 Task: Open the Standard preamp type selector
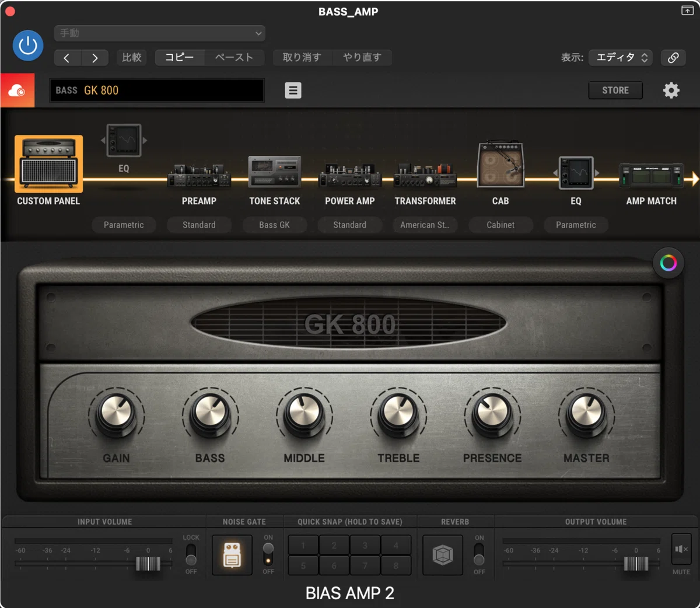(x=199, y=225)
